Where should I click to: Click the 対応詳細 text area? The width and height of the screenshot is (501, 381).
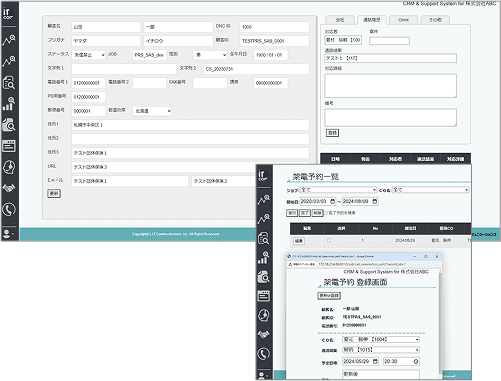click(x=390, y=86)
